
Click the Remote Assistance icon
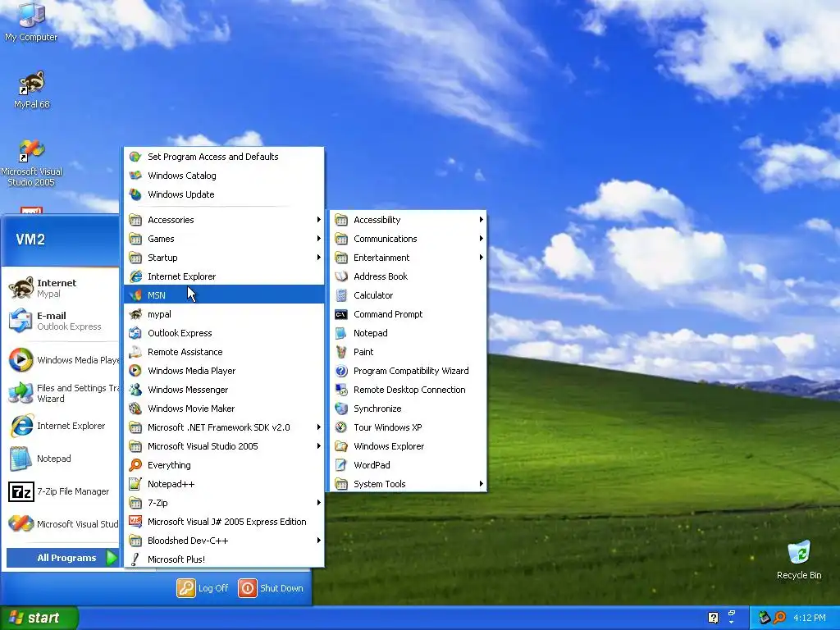135,352
